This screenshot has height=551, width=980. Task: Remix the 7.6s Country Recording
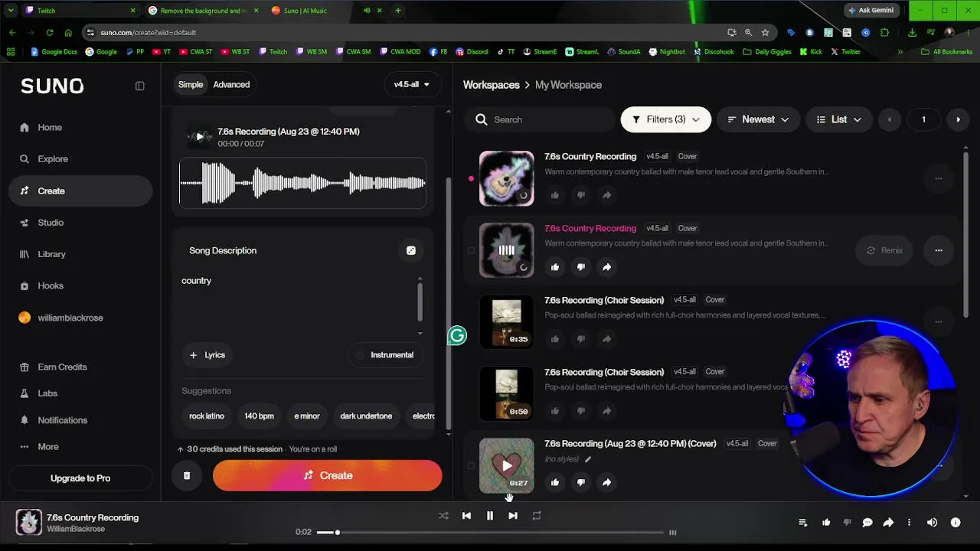coord(884,250)
